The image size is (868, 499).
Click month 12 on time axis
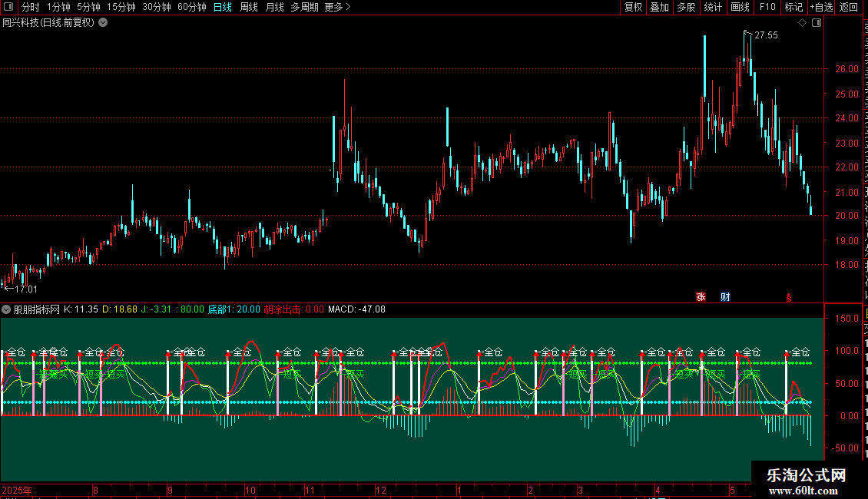click(381, 490)
